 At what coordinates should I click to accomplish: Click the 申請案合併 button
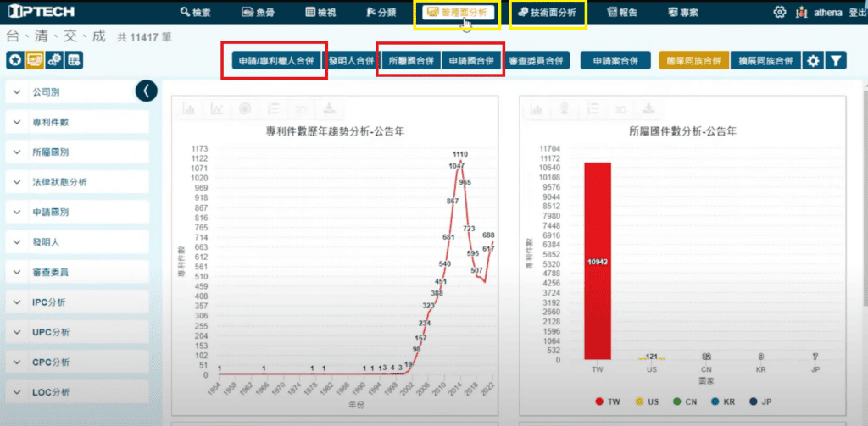(x=615, y=61)
